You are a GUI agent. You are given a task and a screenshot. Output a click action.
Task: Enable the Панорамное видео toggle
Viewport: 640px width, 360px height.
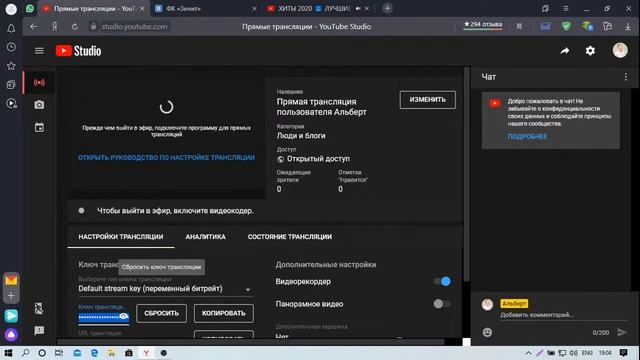pyautogui.click(x=442, y=304)
